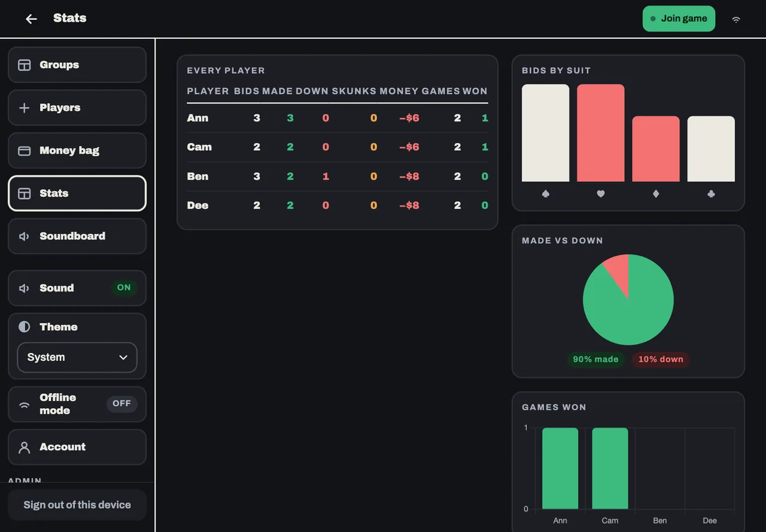
Task: Open the Account page
Action: pos(77,447)
